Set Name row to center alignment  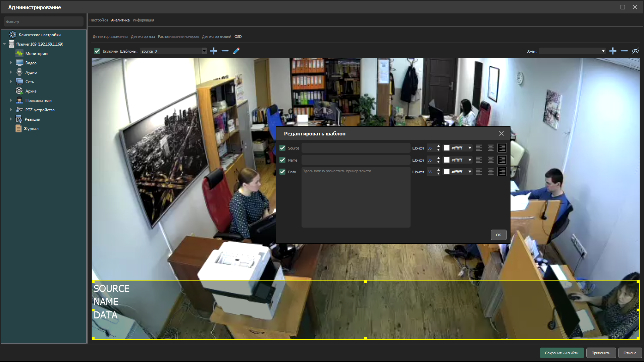[490, 160]
